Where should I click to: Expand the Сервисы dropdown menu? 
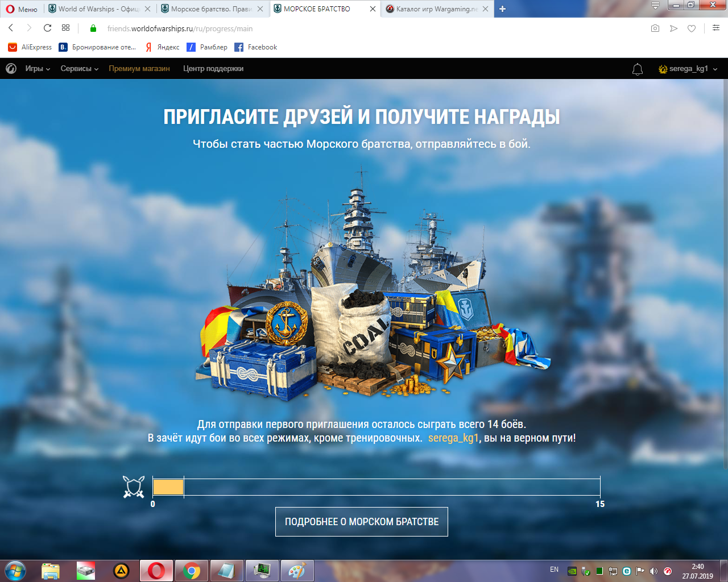click(x=80, y=69)
